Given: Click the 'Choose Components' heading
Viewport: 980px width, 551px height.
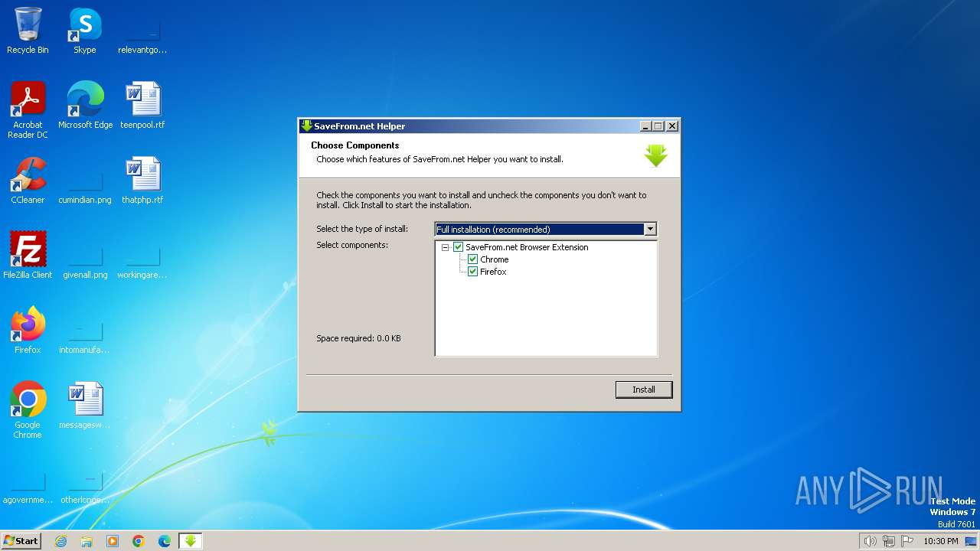Looking at the screenshot, I should [x=355, y=145].
